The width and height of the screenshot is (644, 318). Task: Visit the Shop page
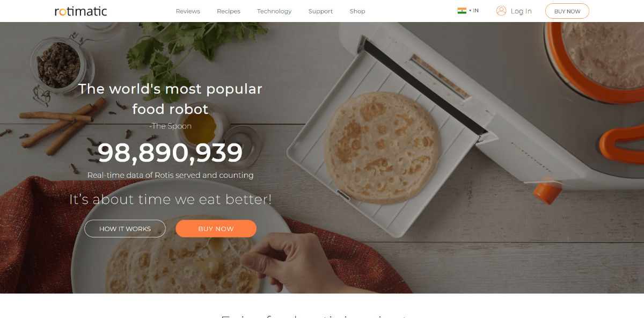[357, 11]
